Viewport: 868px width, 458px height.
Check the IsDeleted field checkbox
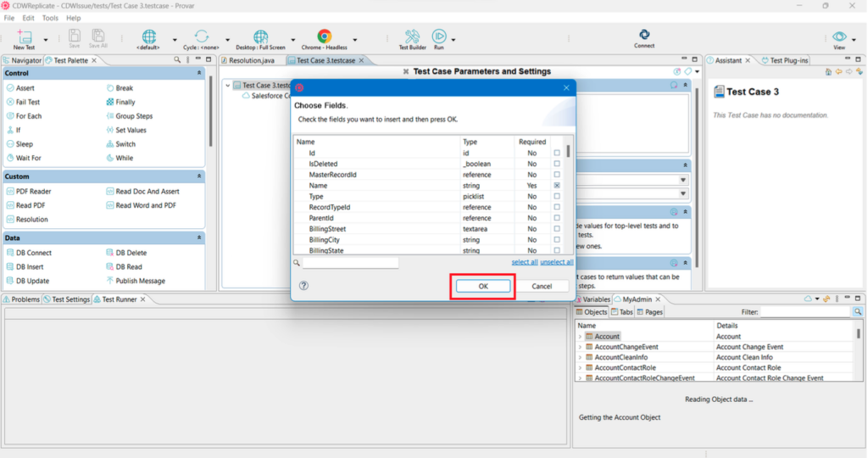(557, 164)
